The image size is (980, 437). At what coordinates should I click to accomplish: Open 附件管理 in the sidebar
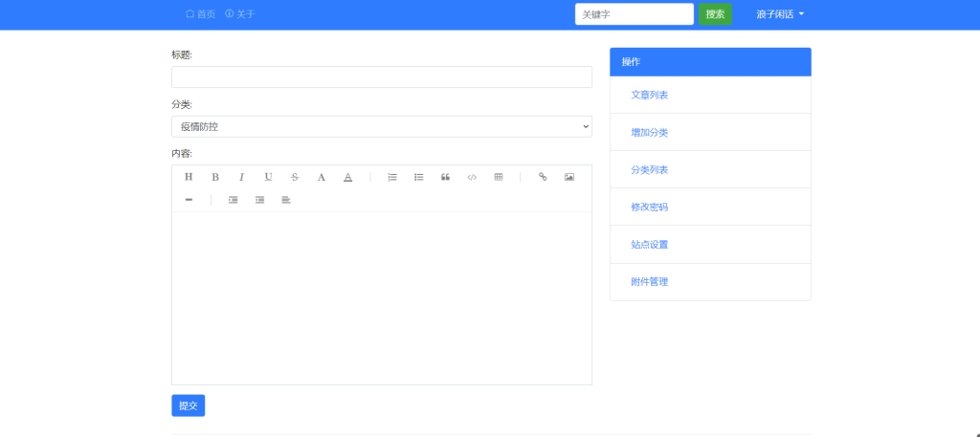pyautogui.click(x=650, y=281)
